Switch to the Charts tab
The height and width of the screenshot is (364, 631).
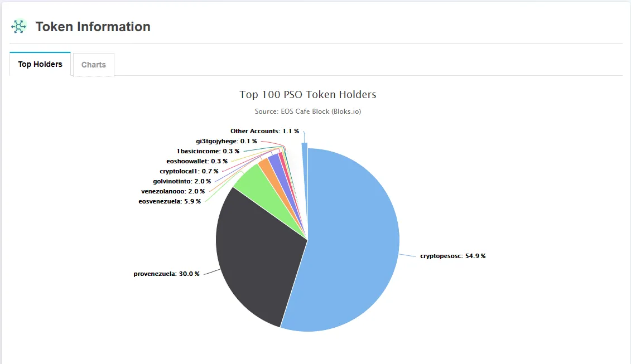click(93, 65)
